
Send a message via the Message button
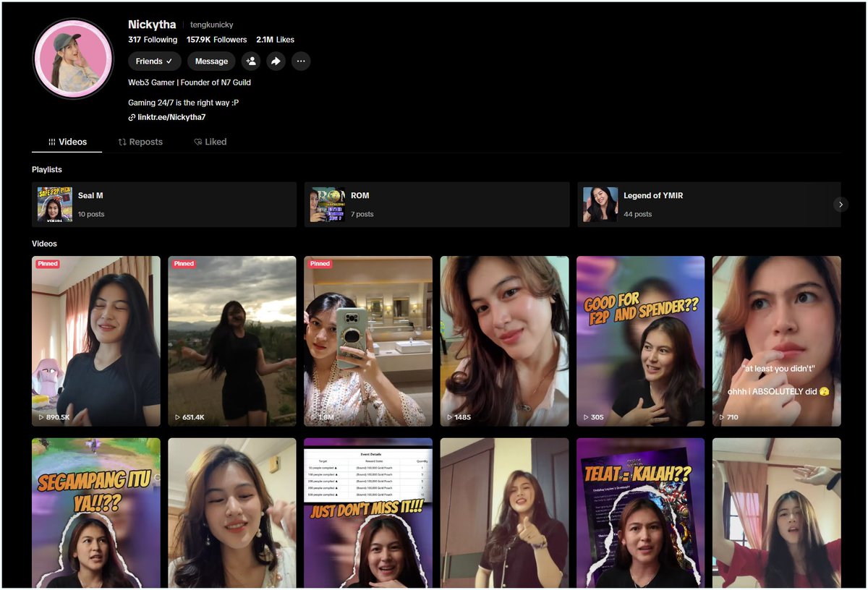point(211,61)
